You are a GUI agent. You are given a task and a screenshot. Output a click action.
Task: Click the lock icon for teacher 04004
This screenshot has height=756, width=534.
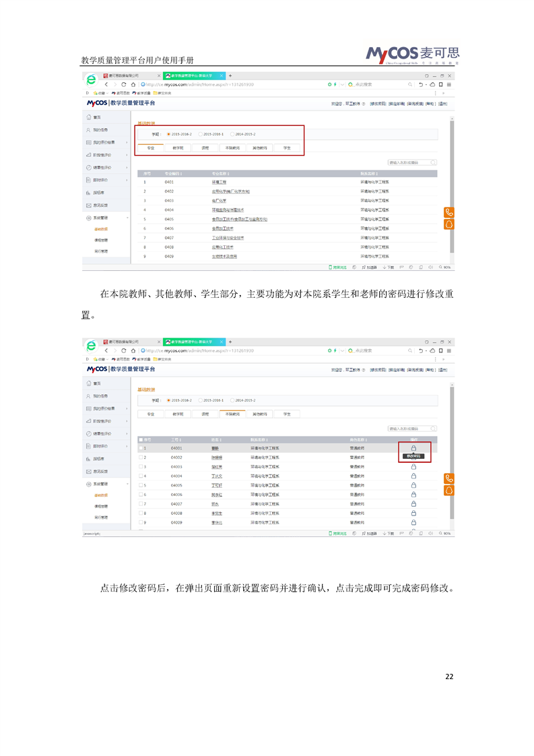(413, 476)
